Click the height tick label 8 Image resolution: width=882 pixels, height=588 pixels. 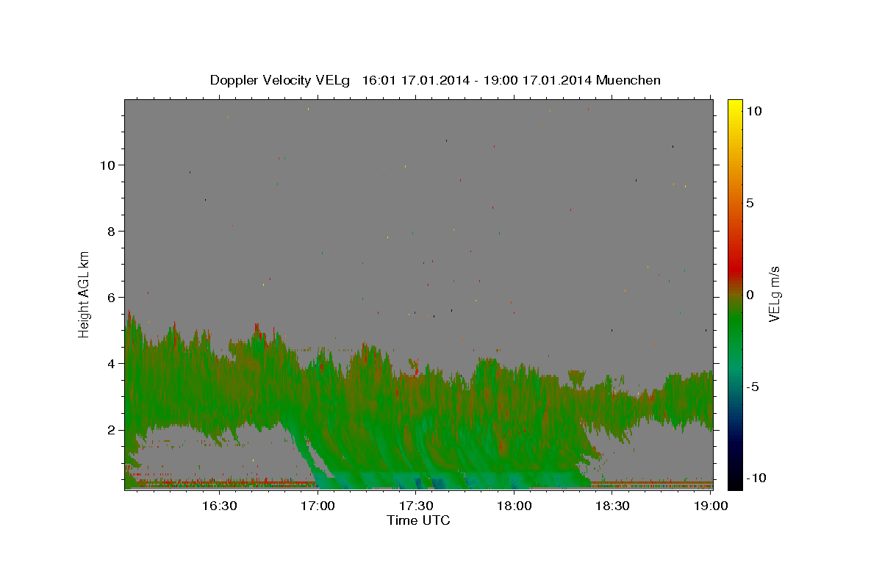pyautogui.click(x=112, y=232)
